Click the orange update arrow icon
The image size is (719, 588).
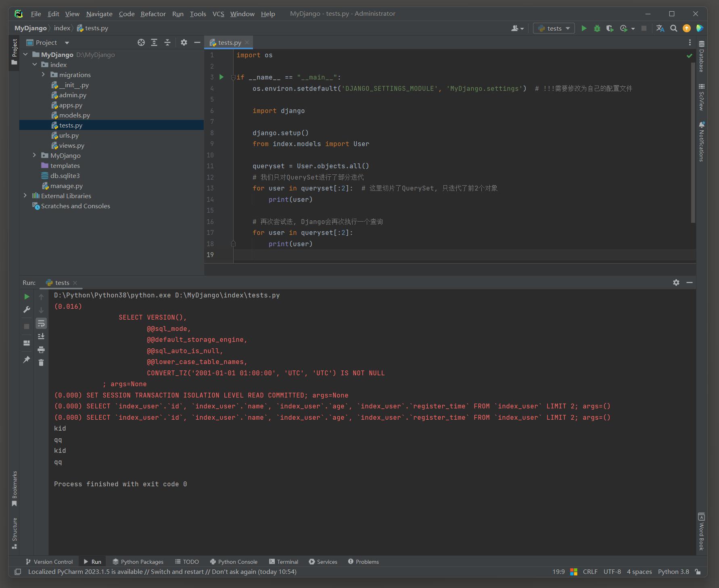(687, 28)
